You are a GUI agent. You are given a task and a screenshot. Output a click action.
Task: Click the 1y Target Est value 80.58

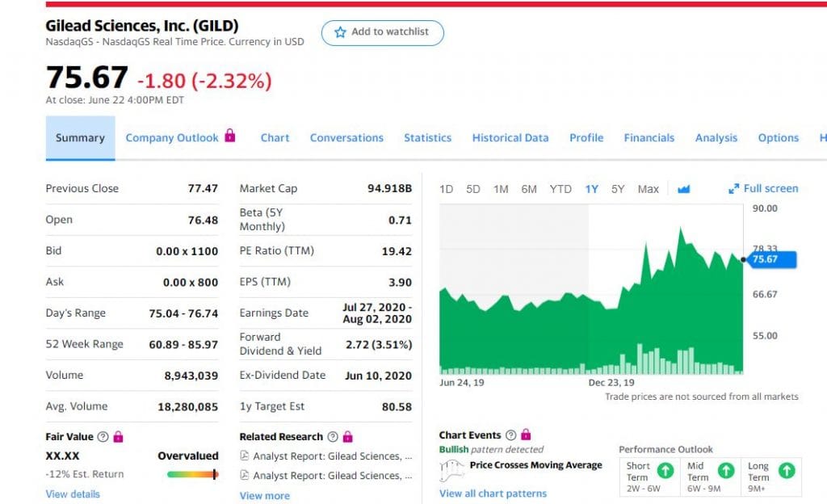(397, 406)
